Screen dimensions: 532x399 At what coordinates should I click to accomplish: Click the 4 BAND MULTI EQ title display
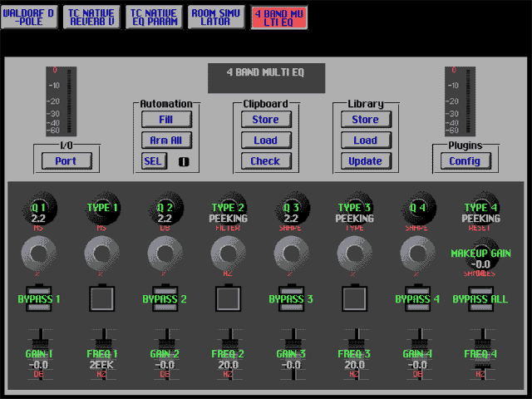pyautogui.click(x=266, y=78)
